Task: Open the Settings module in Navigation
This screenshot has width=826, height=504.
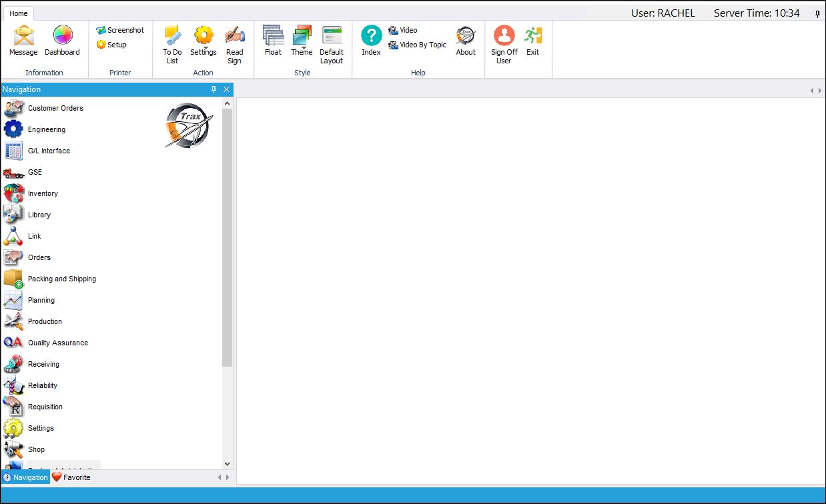Action: [x=29, y=428]
